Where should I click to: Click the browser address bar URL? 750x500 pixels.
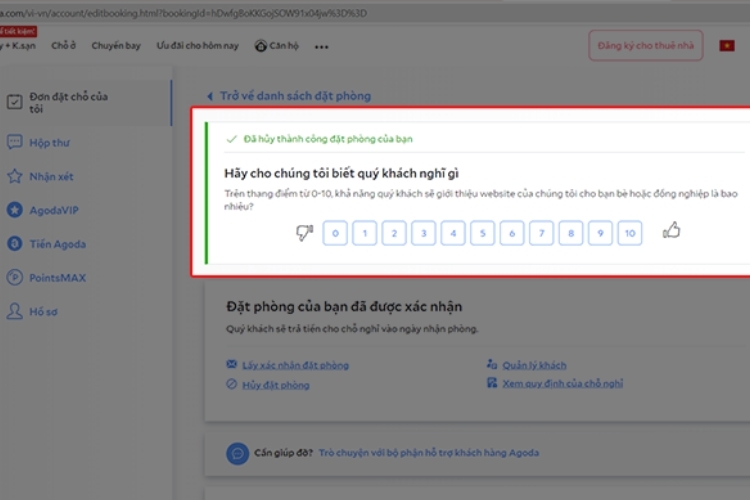point(184,13)
